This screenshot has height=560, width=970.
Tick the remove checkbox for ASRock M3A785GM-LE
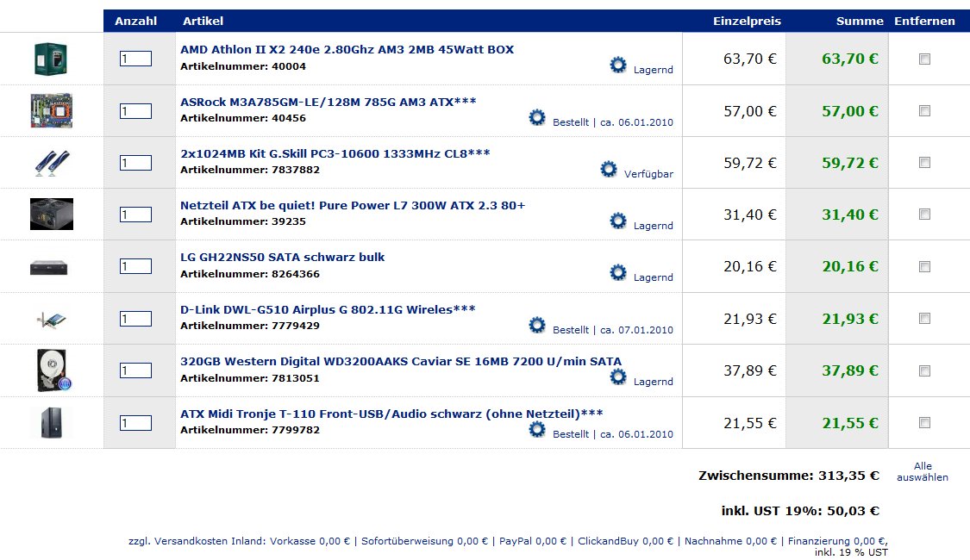tap(925, 111)
